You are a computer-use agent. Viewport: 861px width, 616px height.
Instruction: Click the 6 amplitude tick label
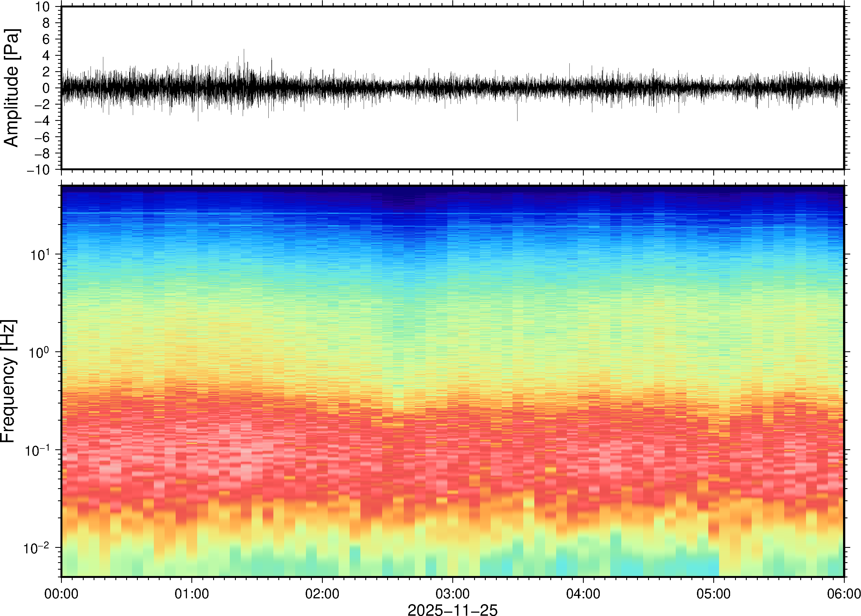pos(46,39)
